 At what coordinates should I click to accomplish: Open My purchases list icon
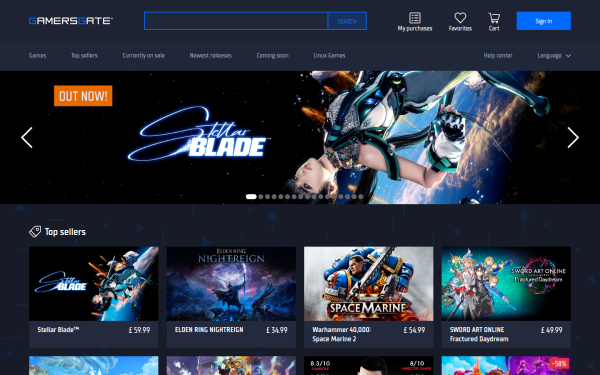(x=415, y=18)
